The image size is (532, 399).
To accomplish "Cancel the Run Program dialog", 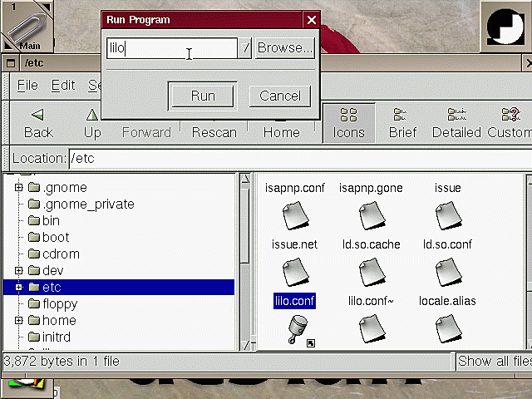I will coord(280,96).
